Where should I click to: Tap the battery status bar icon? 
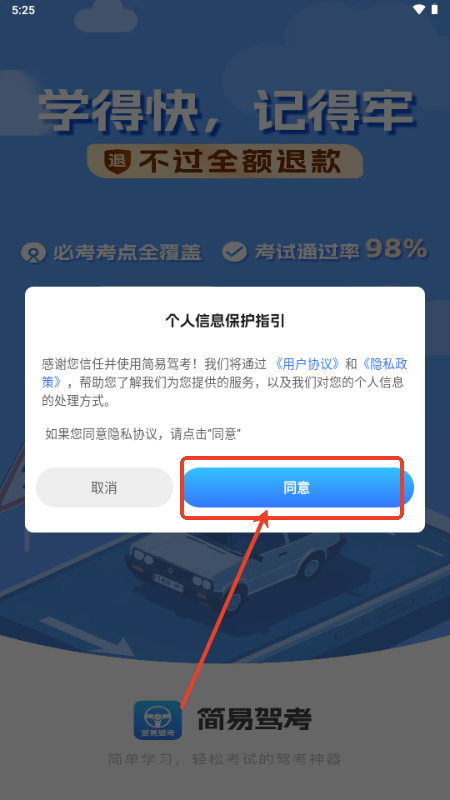coord(435,10)
